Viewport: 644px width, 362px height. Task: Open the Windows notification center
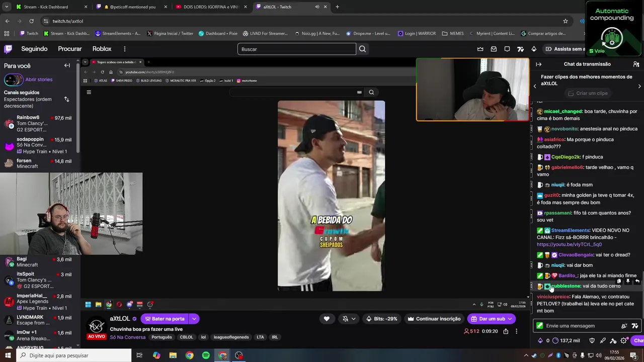coord(633,355)
